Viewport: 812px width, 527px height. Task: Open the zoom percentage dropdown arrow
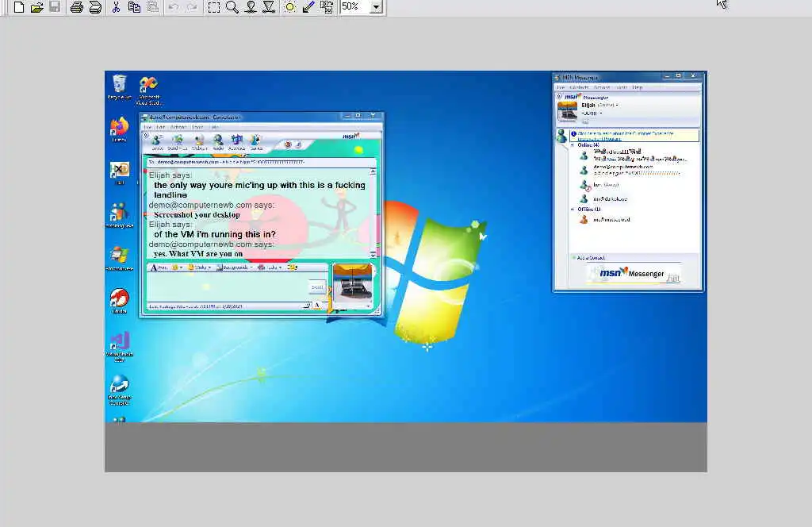377,6
